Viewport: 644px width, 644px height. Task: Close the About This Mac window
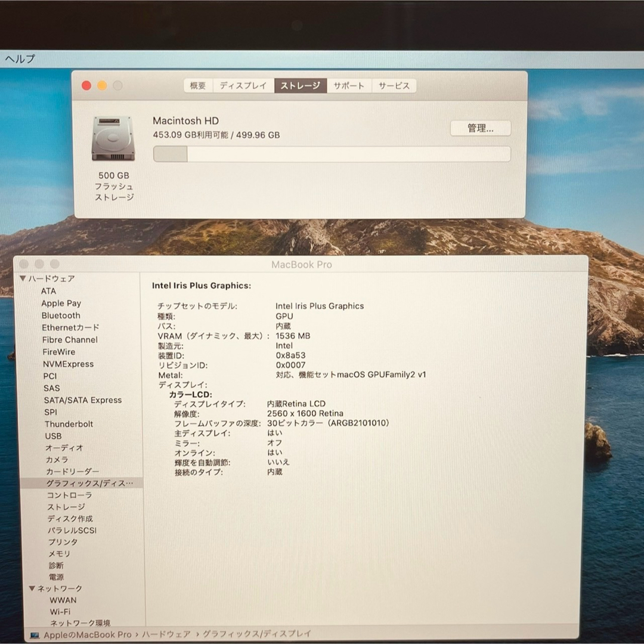(x=86, y=85)
